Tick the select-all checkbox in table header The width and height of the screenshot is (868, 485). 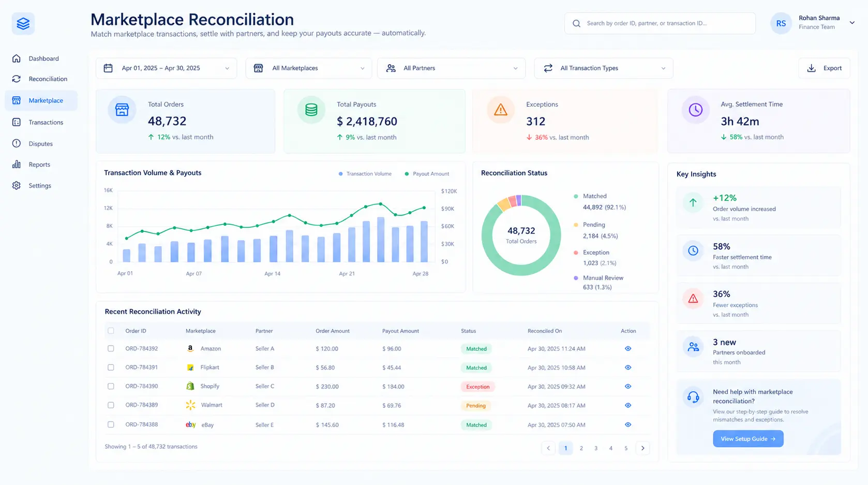point(111,331)
